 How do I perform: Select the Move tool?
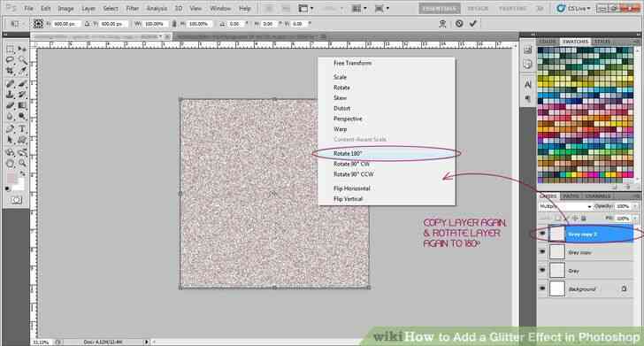[x=22, y=50]
